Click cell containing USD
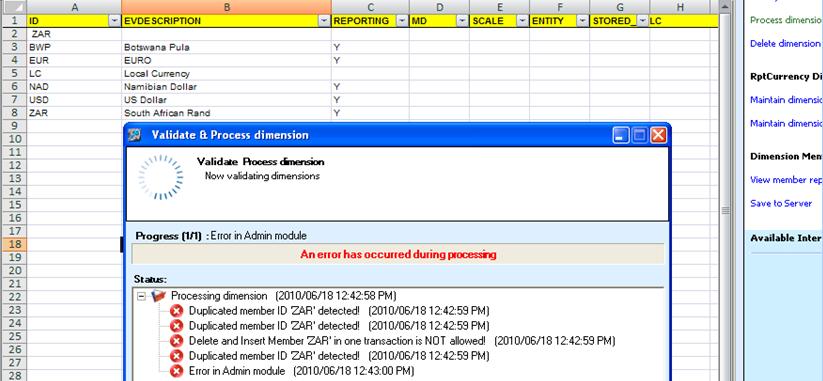 click(x=74, y=100)
